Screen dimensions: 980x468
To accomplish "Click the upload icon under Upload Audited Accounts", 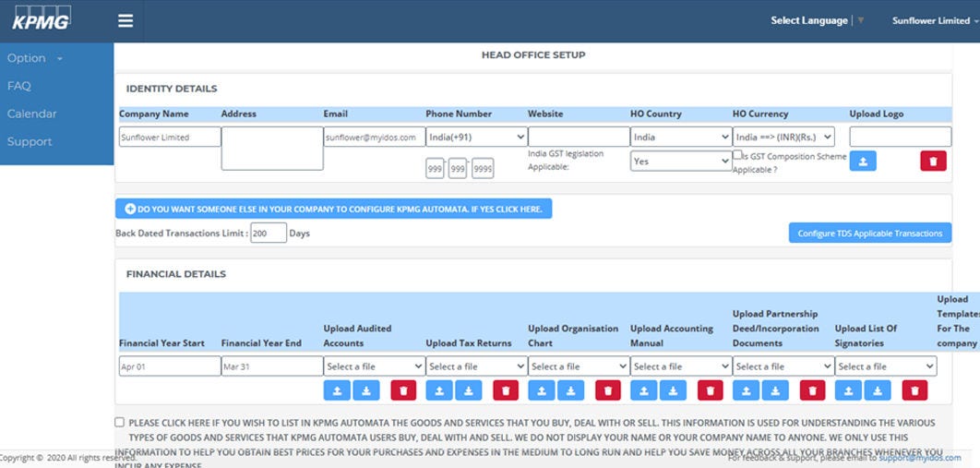I will coord(337,390).
